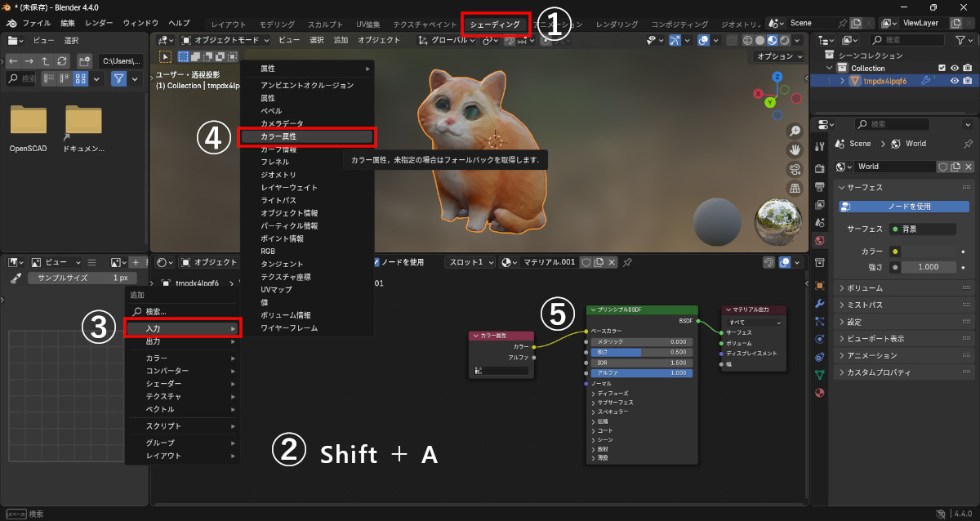980x521 pixels.
Task: Go to the parent directory
Action: [46, 61]
